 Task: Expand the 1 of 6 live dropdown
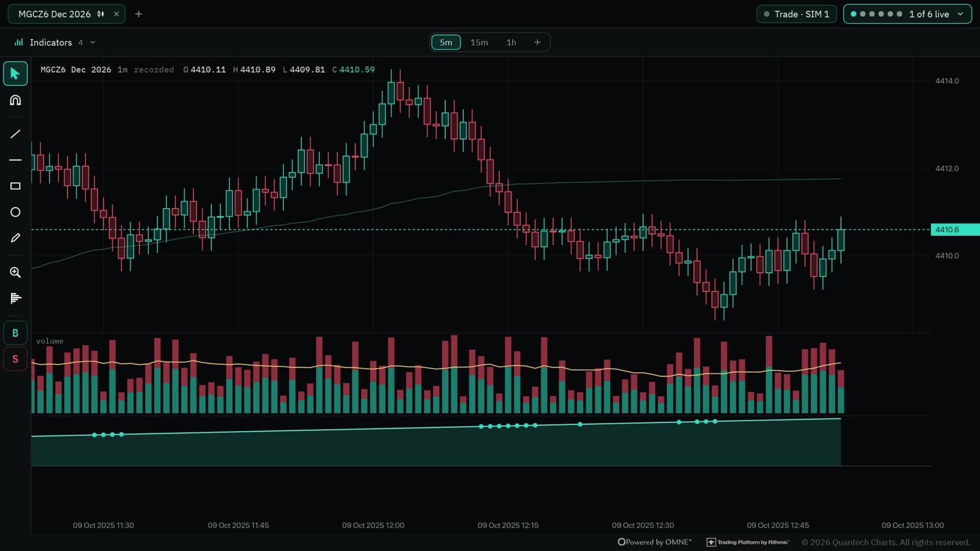click(907, 14)
